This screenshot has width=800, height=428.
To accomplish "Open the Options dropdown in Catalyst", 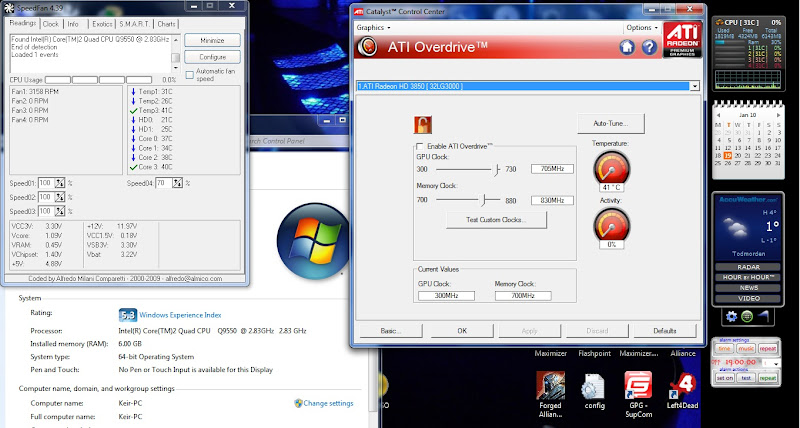I will (x=642, y=28).
